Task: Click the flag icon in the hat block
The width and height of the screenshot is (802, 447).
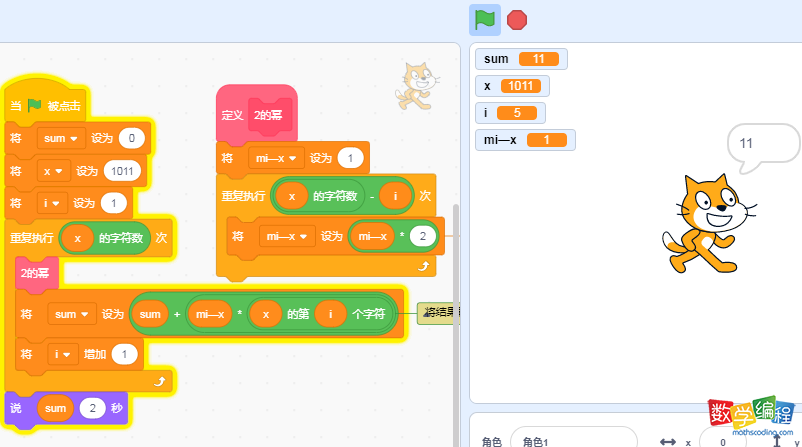Action: 35,105
